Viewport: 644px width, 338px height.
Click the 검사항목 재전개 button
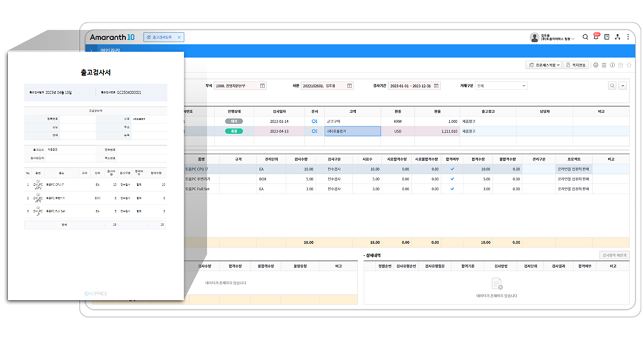pos(615,255)
